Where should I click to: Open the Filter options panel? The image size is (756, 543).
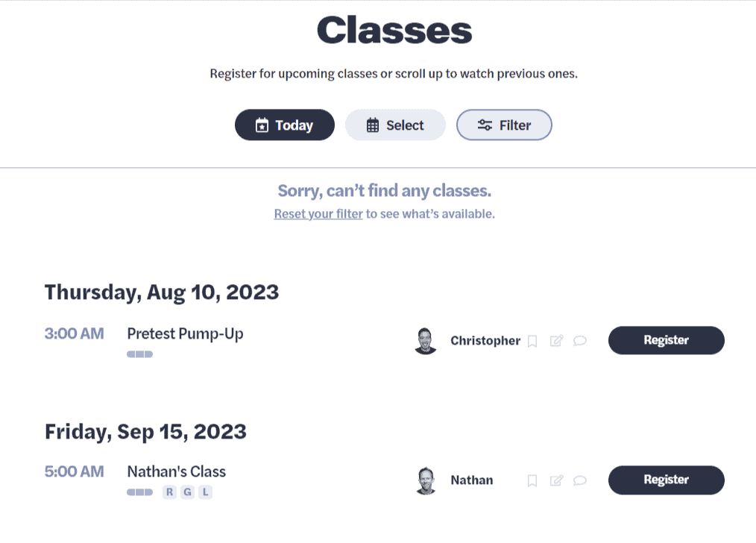[504, 125]
